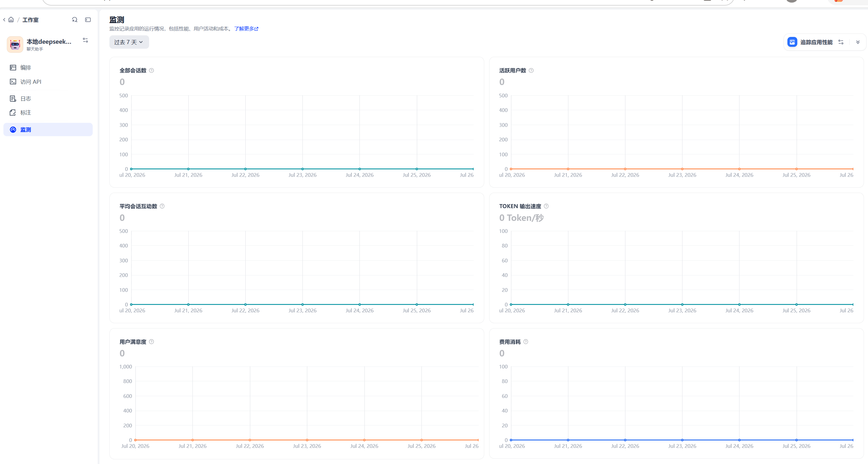Click the icon left of panel toggle
Screen dimensions: 868x464
point(75,20)
